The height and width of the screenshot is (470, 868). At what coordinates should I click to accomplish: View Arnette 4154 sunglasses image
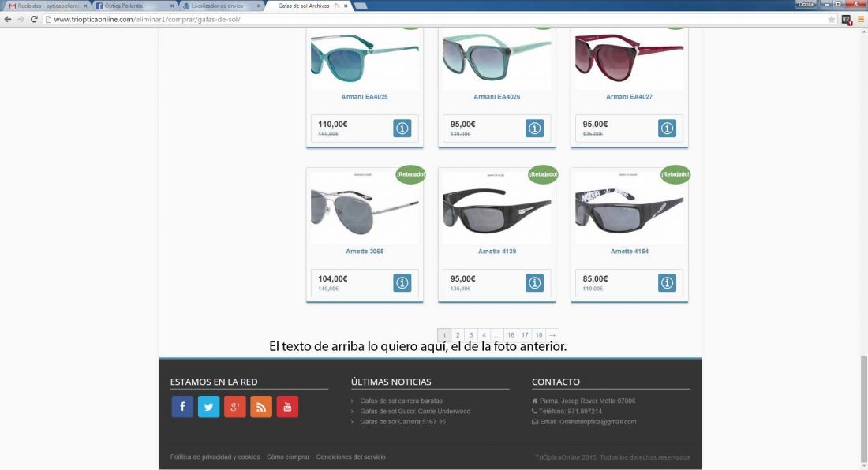[x=629, y=208]
